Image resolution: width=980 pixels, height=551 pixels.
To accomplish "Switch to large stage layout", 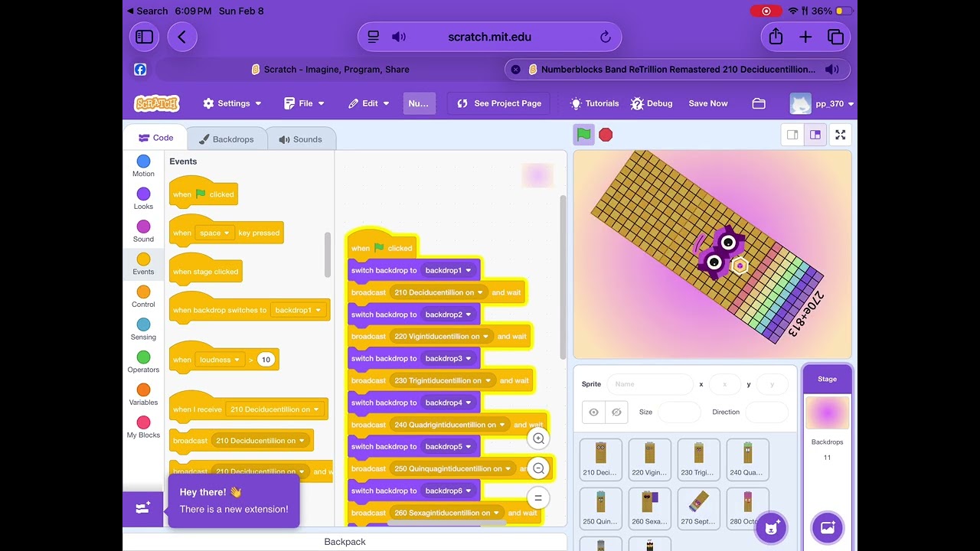I will click(x=815, y=135).
